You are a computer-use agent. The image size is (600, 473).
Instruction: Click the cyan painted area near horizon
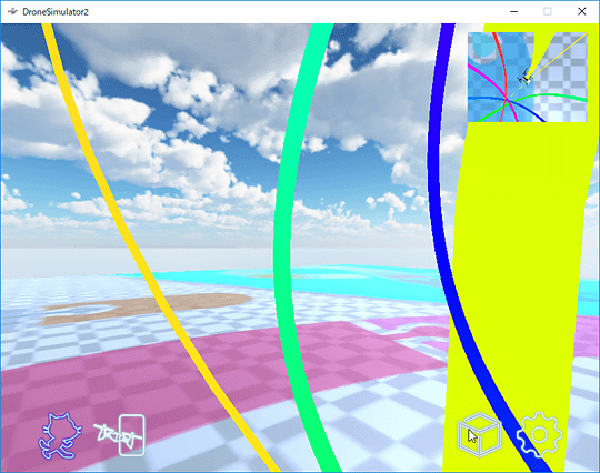click(x=344, y=283)
